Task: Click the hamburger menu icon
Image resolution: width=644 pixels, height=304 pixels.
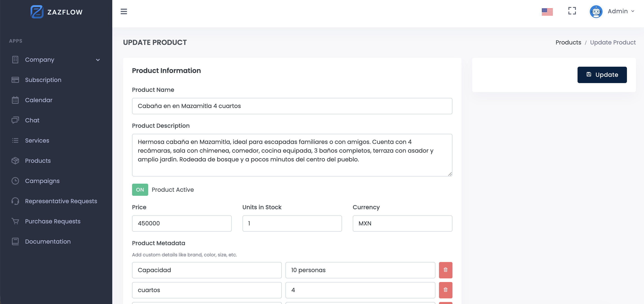Action: [x=124, y=11]
